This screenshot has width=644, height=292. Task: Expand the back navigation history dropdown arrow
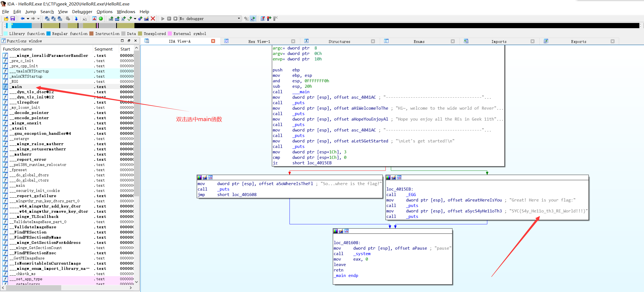(x=28, y=19)
